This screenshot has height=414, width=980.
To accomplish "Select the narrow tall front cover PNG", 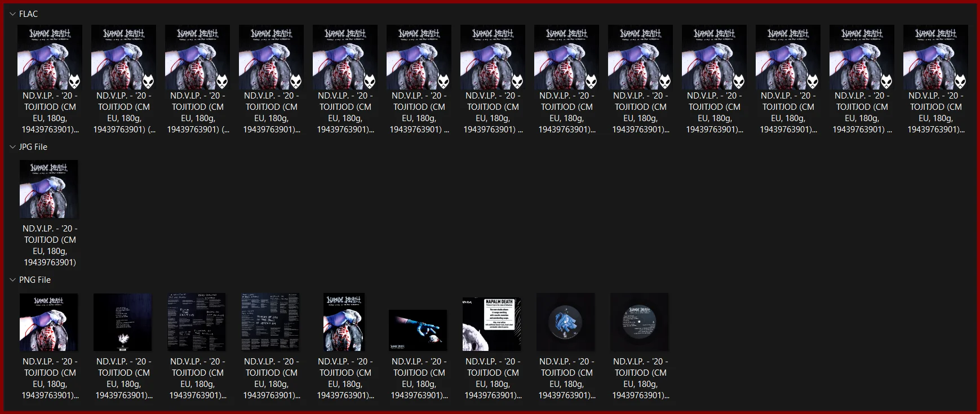I will click(x=344, y=322).
